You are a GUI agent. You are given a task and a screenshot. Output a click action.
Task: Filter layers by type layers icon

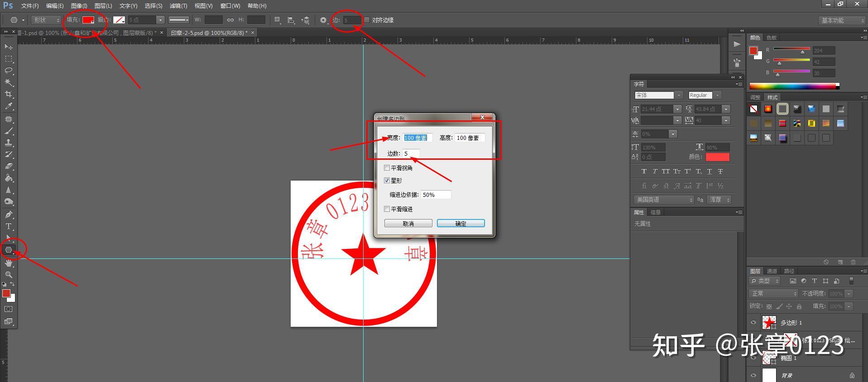click(x=815, y=281)
